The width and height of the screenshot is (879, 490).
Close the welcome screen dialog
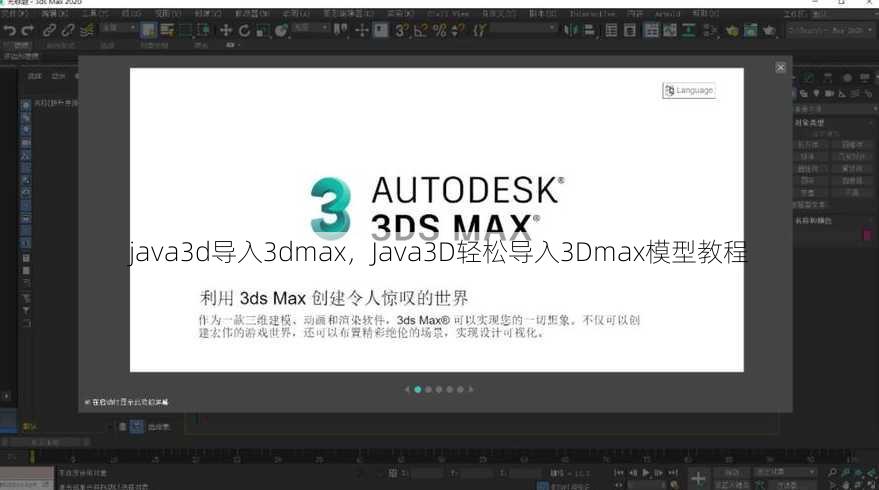click(x=780, y=68)
